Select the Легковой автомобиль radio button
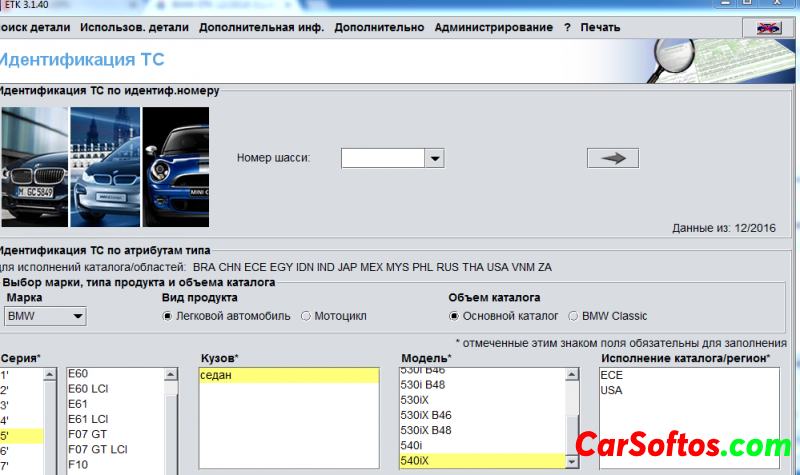The height and width of the screenshot is (475, 800). pos(168,316)
